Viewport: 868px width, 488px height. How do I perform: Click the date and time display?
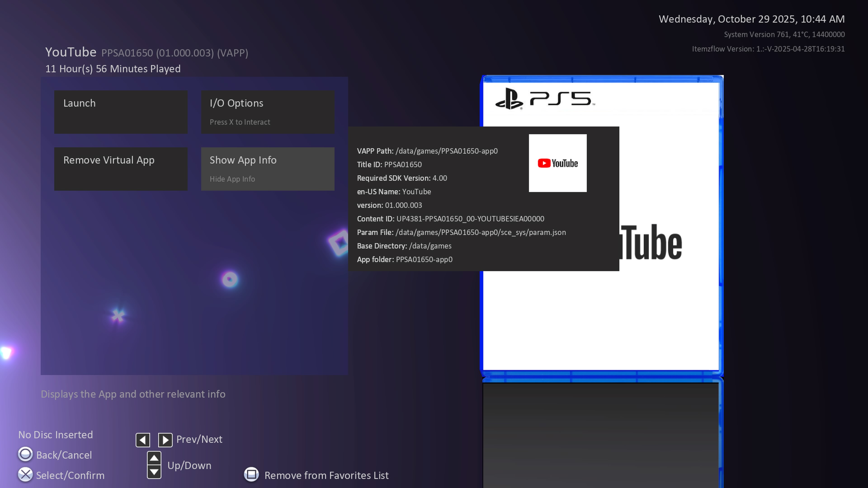pyautogui.click(x=752, y=19)
